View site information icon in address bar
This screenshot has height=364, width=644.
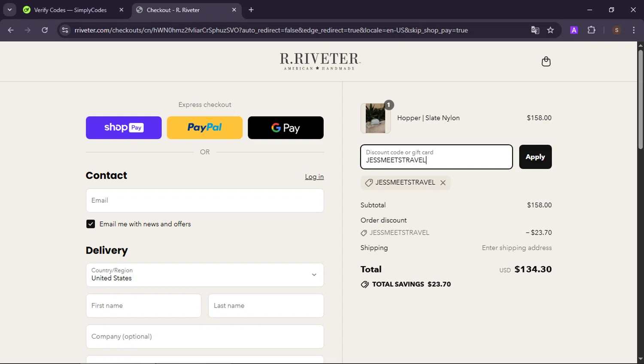[x=65, y=30]
